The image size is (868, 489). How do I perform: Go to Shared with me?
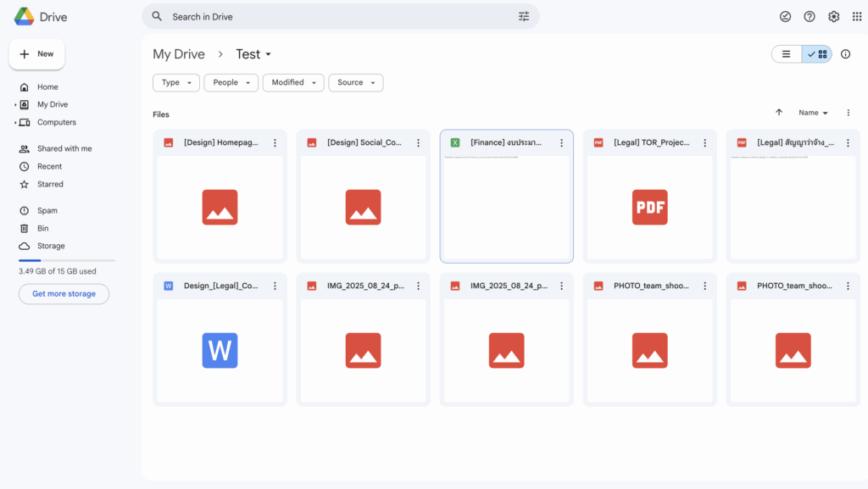click(64, 149)
